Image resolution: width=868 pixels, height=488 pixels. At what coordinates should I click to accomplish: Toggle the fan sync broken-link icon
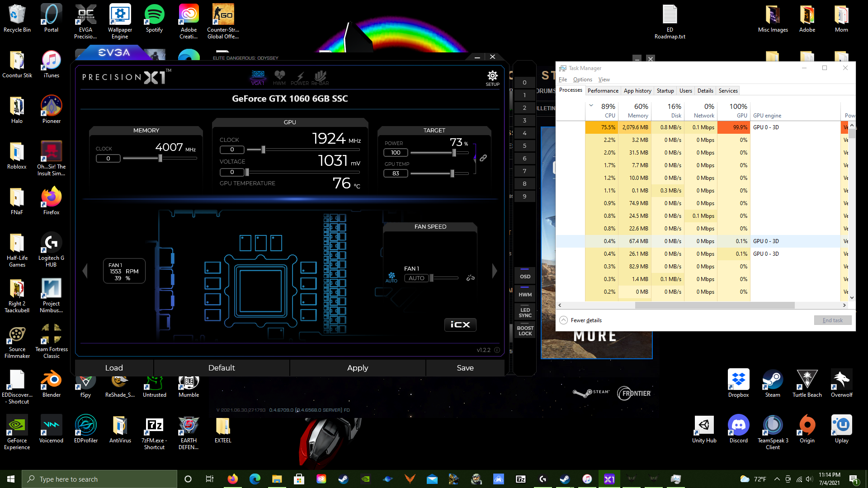pos(471,278)
